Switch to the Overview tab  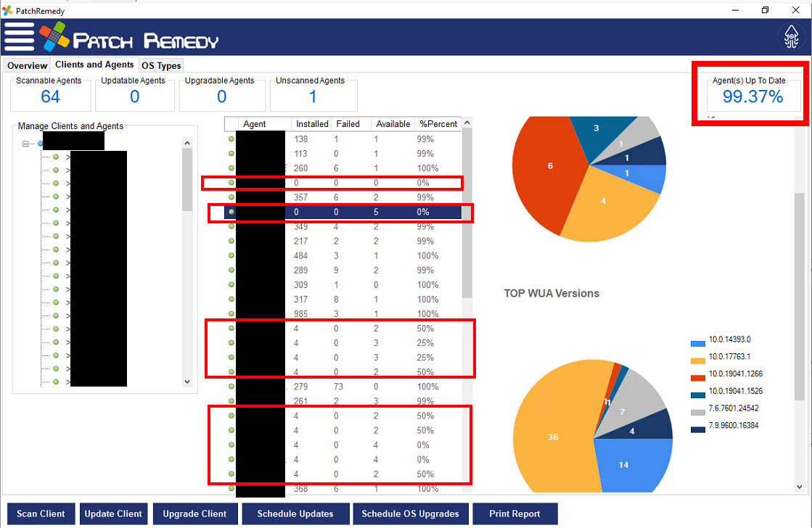(x=27, y=66)
